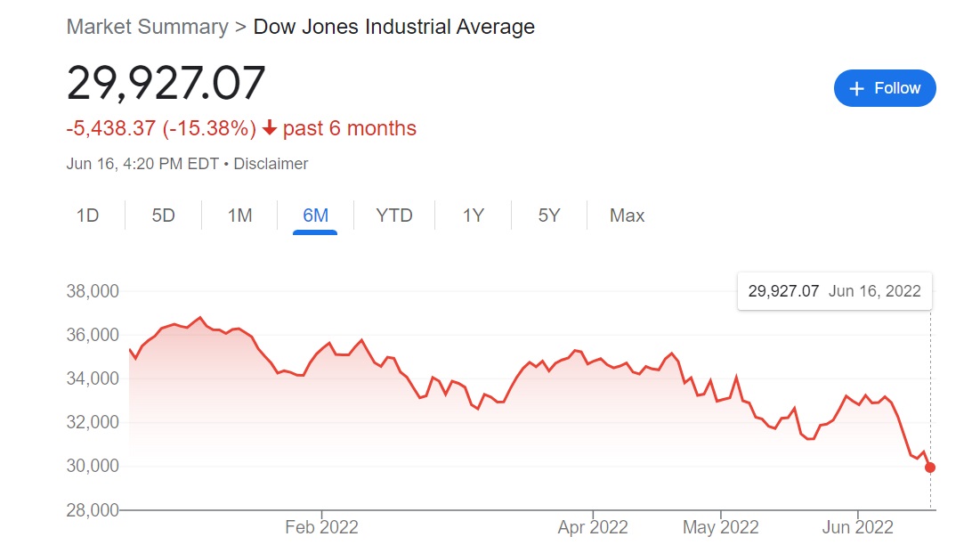This screenshot has height=553, width=980.
Task: Click the Feb 2022 axis label
Action: [321, 527]
